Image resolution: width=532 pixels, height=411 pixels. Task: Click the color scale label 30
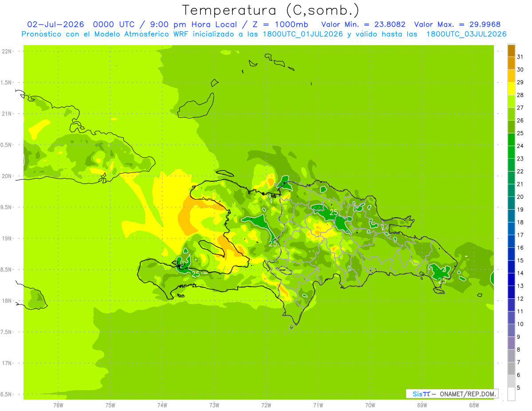[520, 70]
